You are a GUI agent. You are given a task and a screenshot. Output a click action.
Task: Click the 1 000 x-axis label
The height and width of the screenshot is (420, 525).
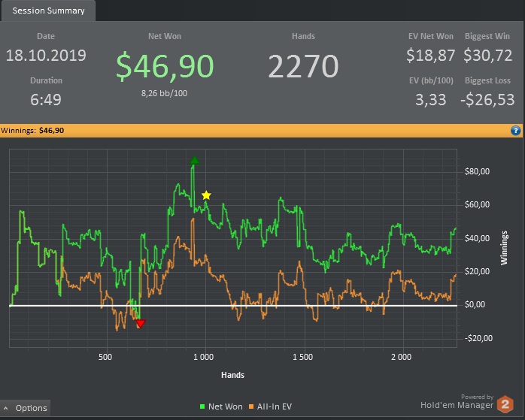tap(203, 357)
